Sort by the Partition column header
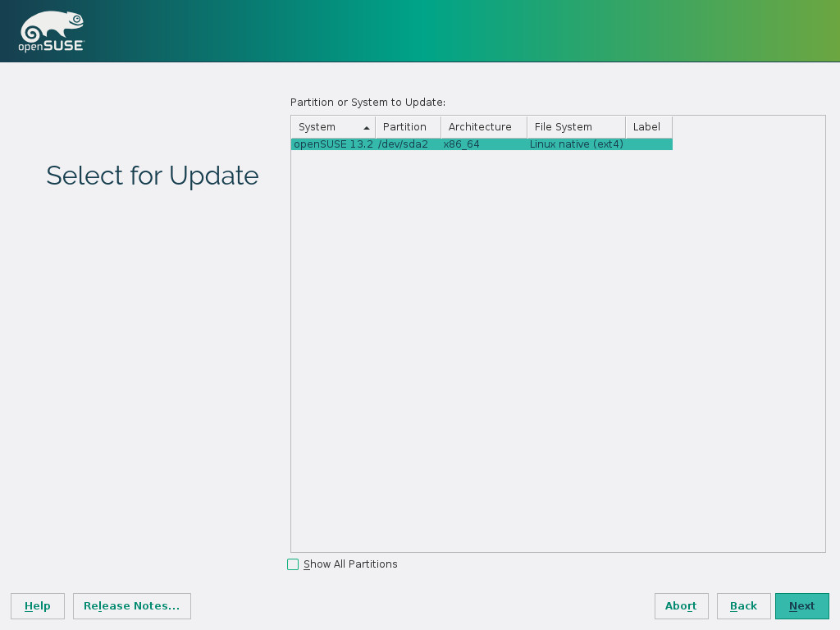 pos(407,127)
